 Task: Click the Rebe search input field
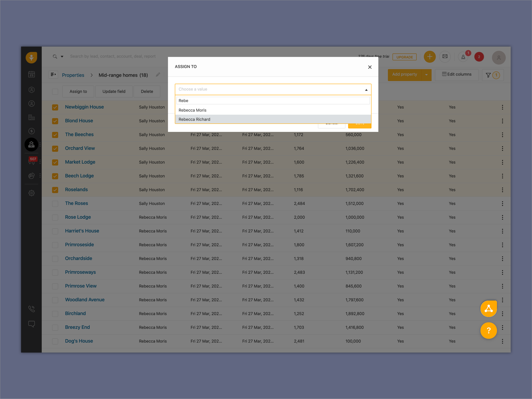273,101
